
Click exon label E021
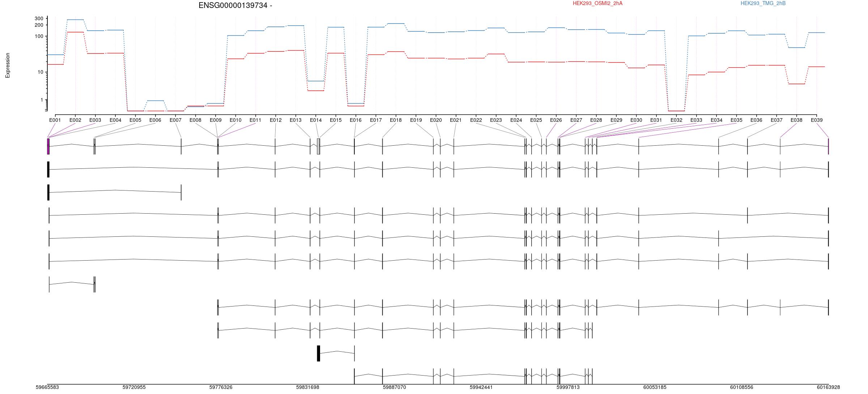coord(456,120)
